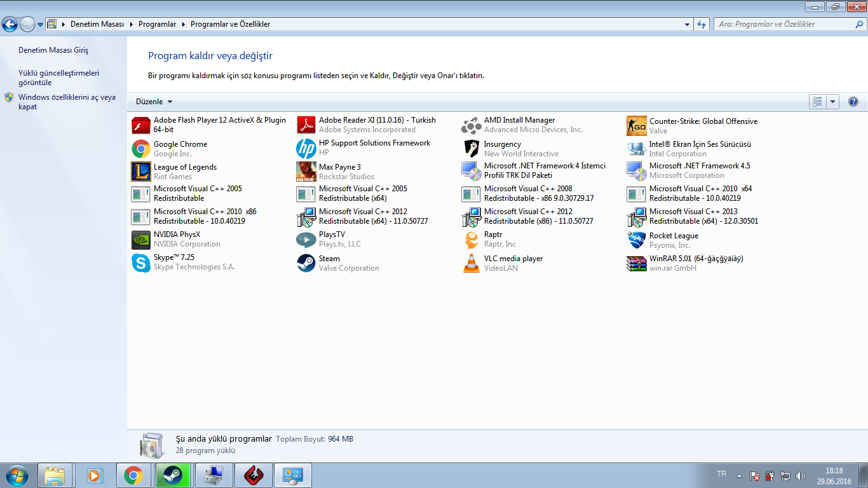
Task: Click the Programlar breadcrumb
Action: click(158, 24)
